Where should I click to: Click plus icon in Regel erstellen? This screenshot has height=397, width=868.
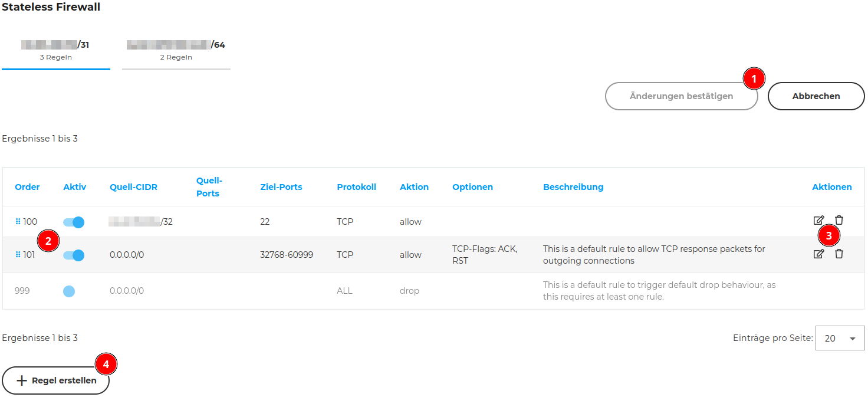click(x=22, y=380)
